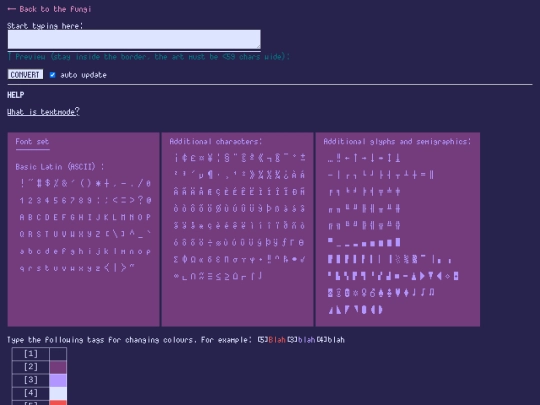Screen dimensions: 540x405
Task: Select the Greek sigma Σ character
Action: point(176,259)
